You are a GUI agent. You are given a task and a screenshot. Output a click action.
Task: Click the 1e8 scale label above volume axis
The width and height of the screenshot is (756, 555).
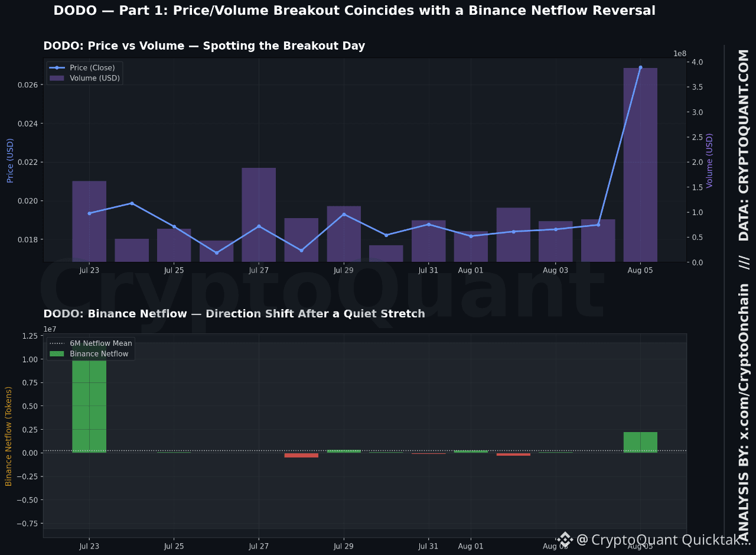point(680,54)
